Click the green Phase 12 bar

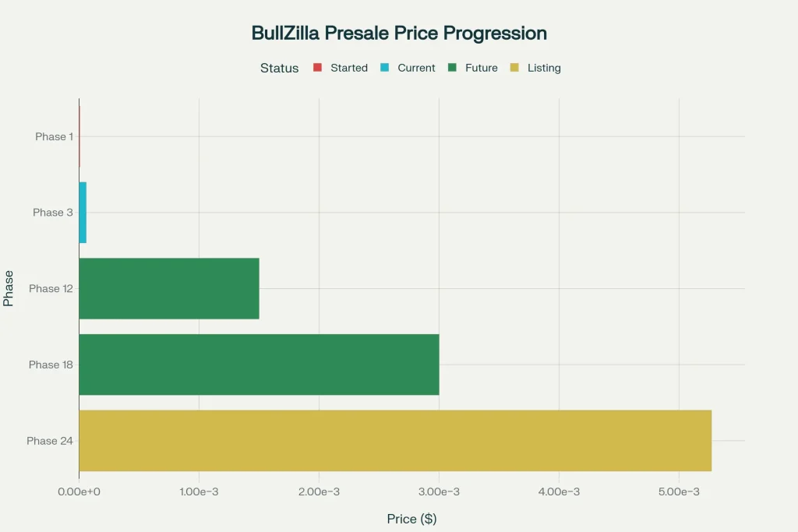[168, 288]
